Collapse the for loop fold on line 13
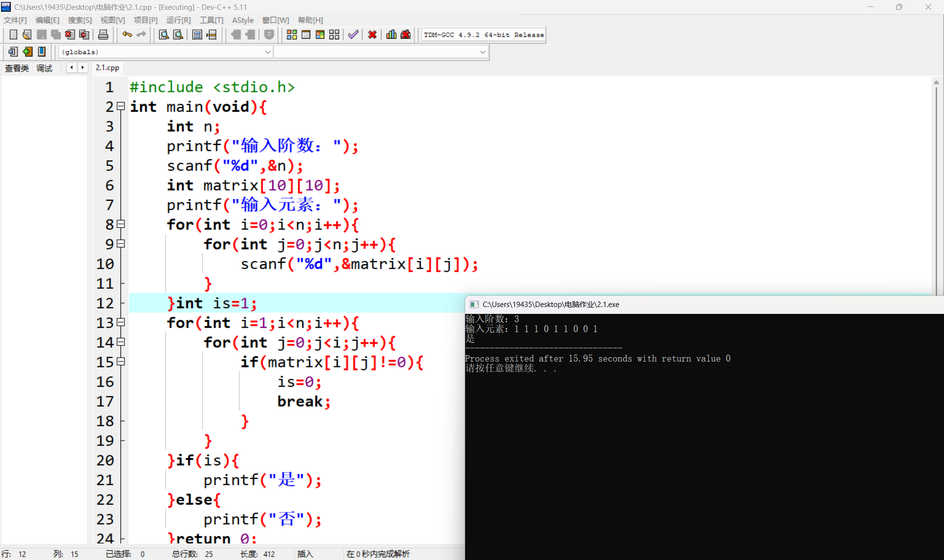 [121, 322]
